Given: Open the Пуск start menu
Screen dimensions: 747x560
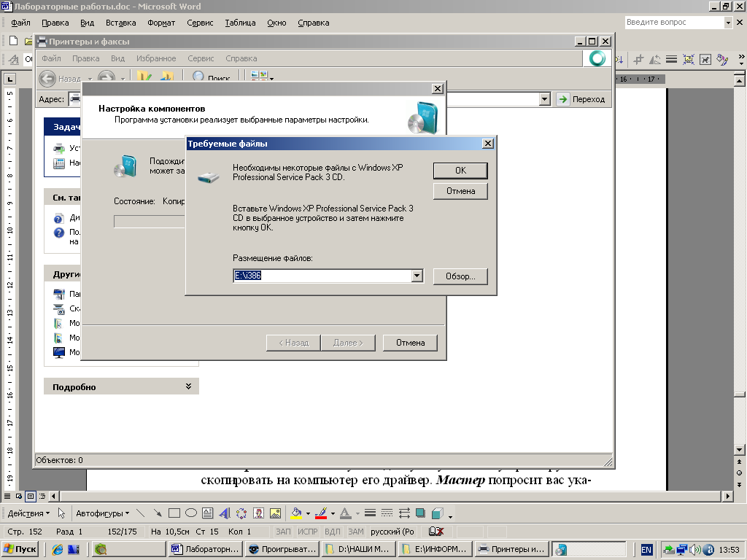Looking at the screenshot, I should point(20,549).
